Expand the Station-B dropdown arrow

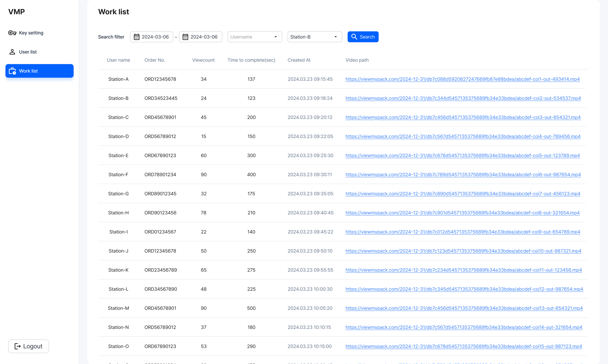(336, 37)
